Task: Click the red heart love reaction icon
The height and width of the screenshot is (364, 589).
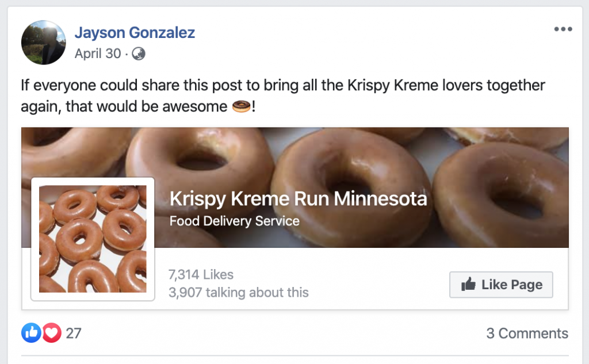Action: 51,333
